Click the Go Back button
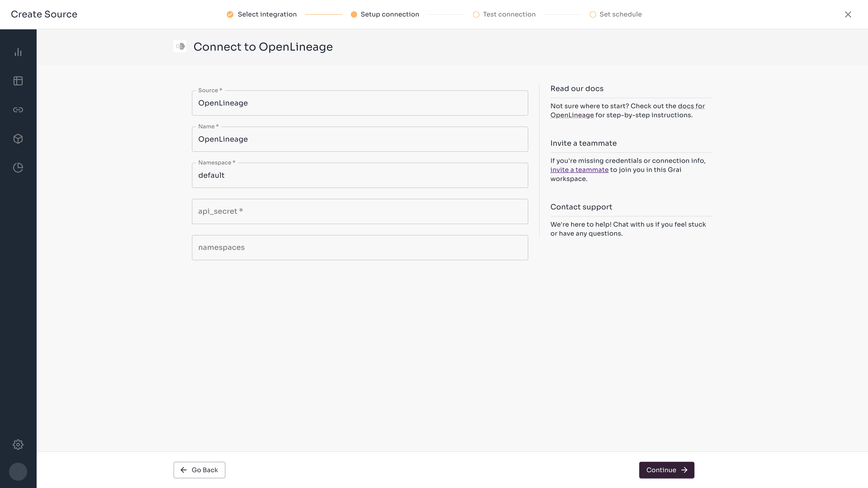 coord(199,469)
